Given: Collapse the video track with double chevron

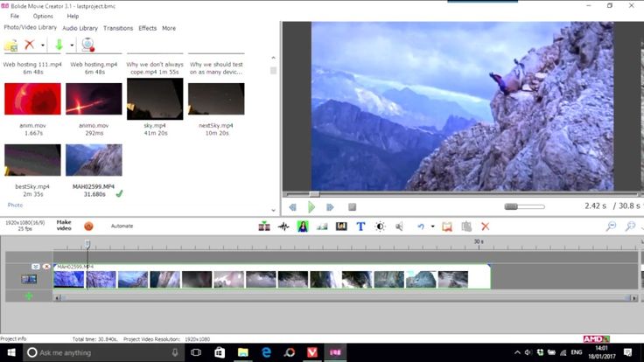Looking at the screenshot, I should (x=36, y=267).
